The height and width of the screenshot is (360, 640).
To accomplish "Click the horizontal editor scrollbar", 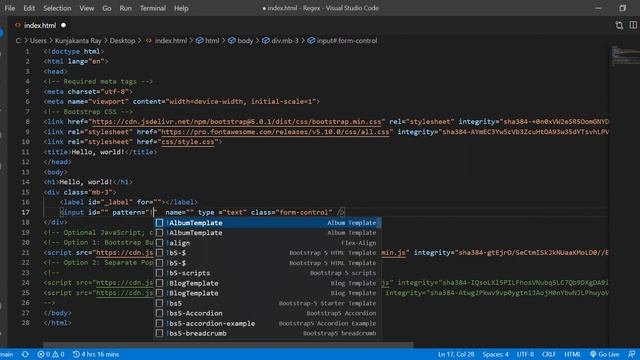I will point(229,345).
